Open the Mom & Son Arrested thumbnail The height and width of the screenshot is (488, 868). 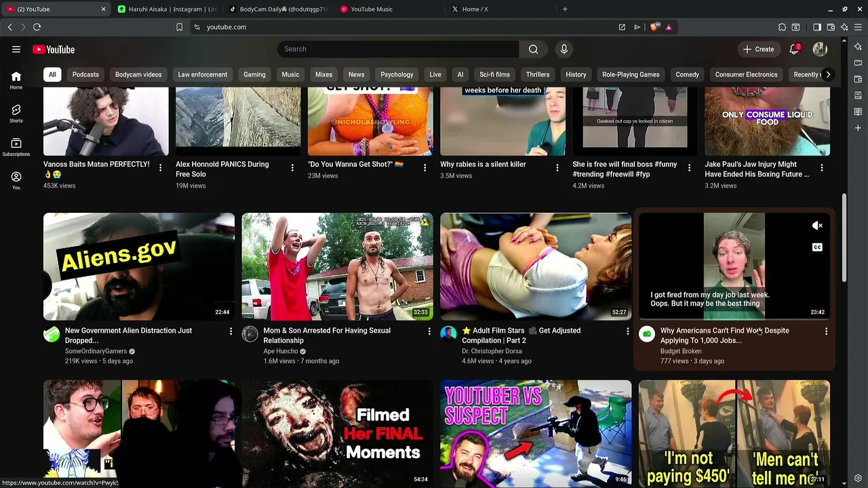click(338, 266)
